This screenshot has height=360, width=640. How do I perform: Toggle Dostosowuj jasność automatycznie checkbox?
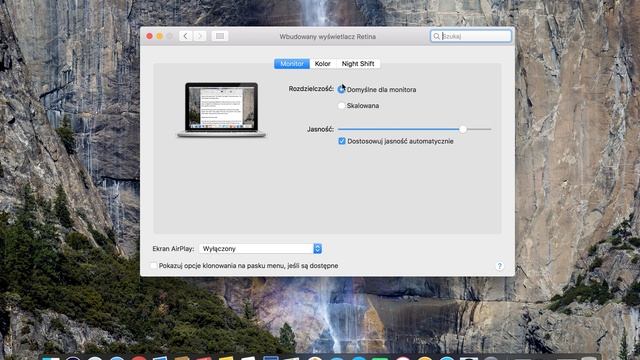click(342, 141)
